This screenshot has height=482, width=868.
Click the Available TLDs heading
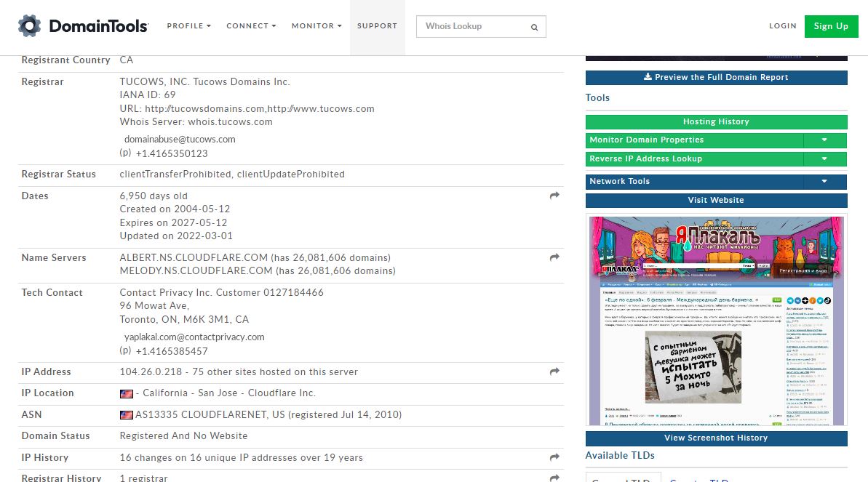click(x=620, y=455)
